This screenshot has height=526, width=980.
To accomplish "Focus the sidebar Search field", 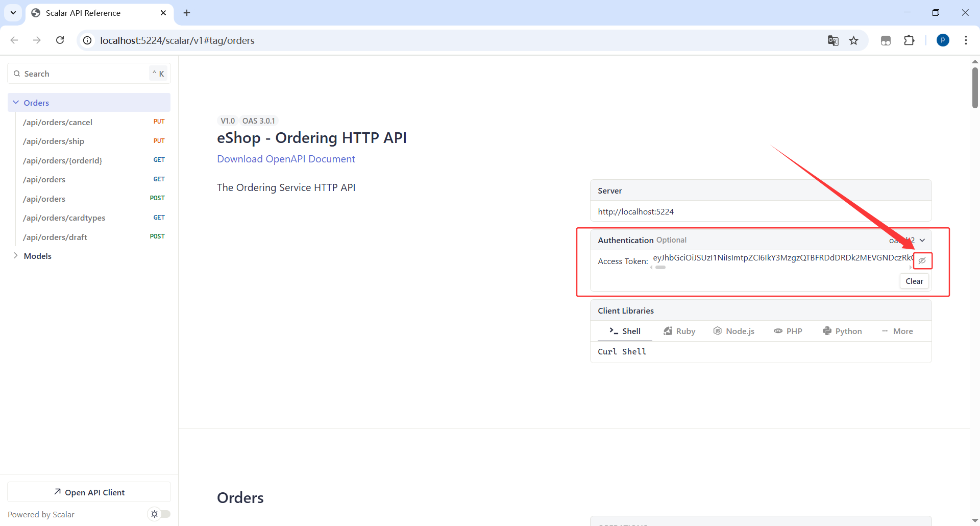I will click(89, 74).
